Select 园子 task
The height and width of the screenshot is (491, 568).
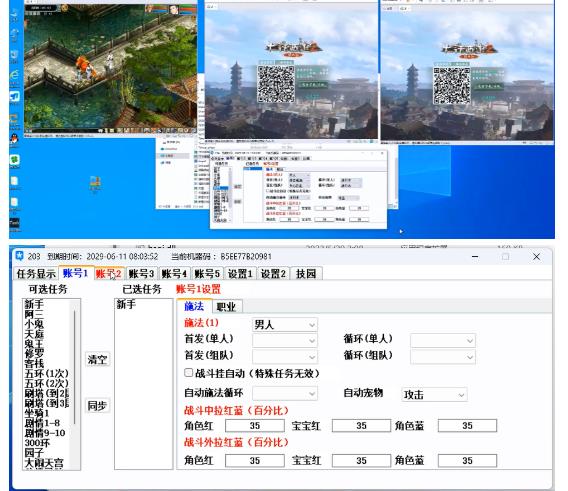pos(34,453)
